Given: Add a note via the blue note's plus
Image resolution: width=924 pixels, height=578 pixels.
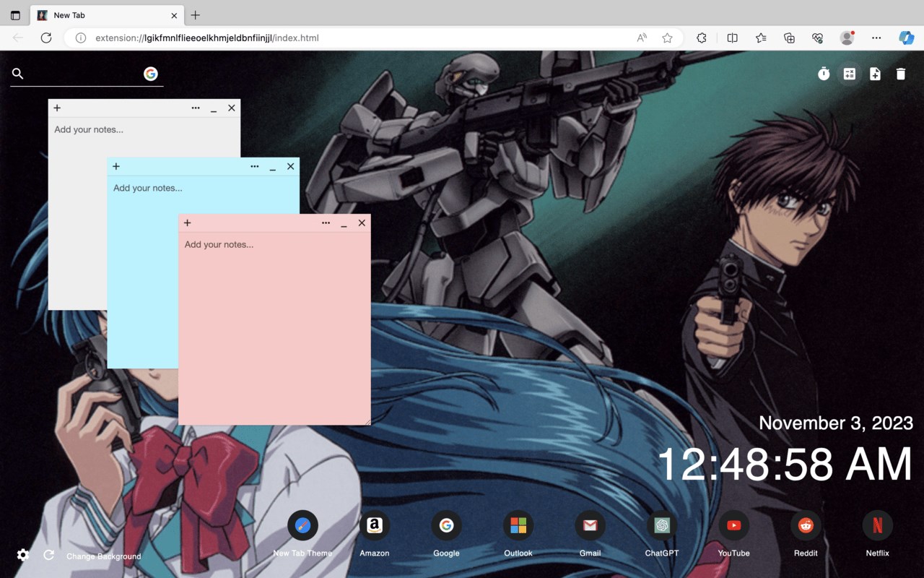Looking at the screenshot, I should pos(115,167).
